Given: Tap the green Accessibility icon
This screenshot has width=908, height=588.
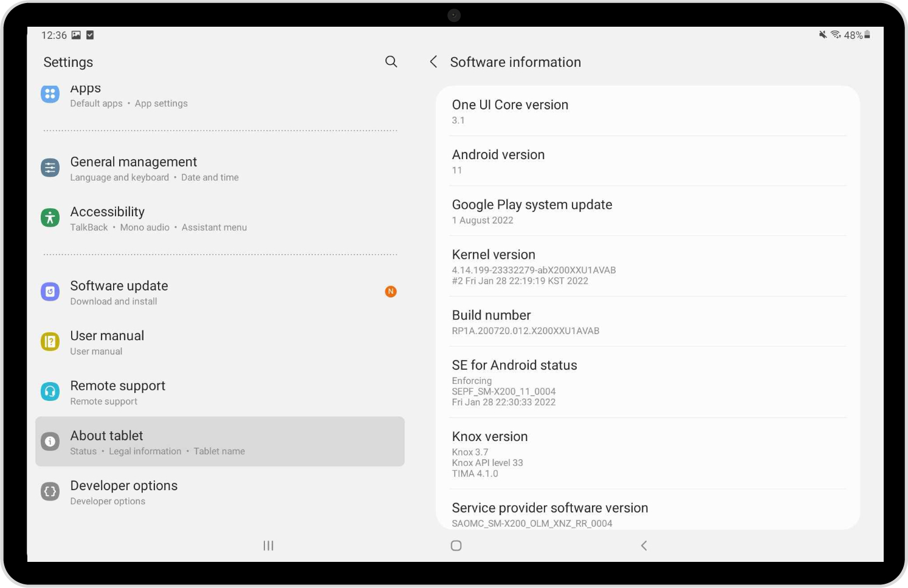Looking at the screenshot, I should [x=50, y=218].
